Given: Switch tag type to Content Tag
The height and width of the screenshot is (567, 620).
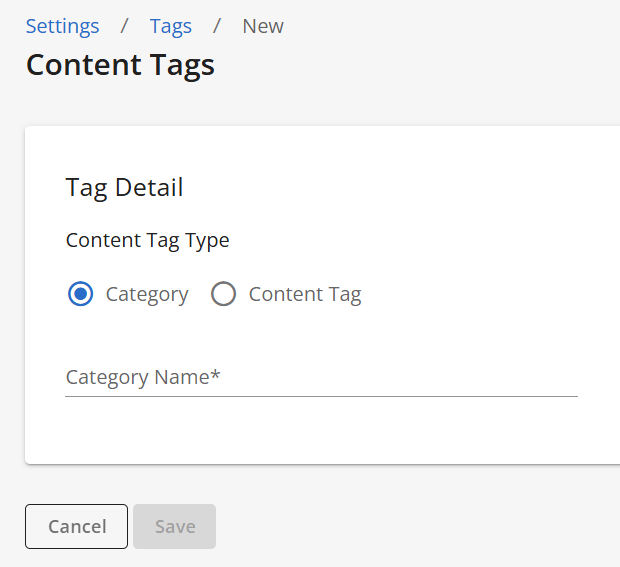Looking at the screenshot, I should [223, 294].
